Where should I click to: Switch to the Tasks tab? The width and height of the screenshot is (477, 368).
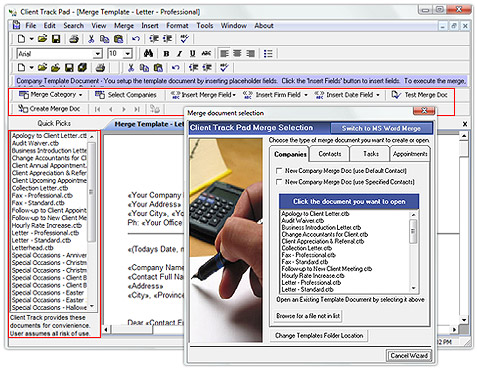pos(371,154)
